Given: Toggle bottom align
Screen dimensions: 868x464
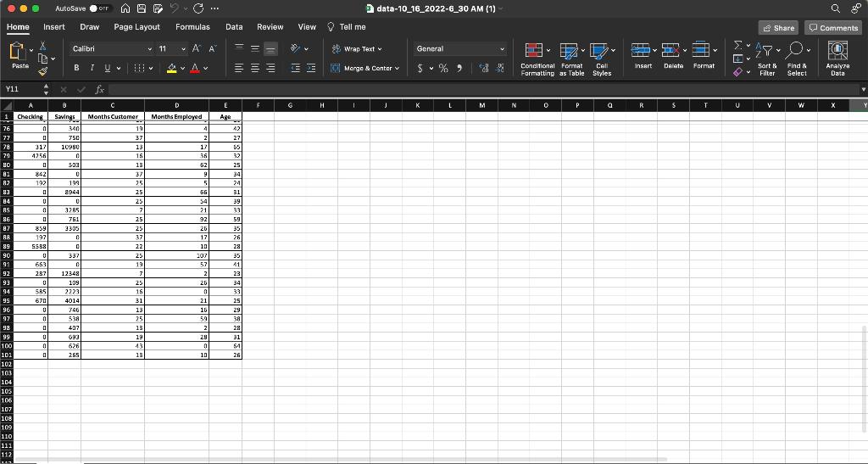Looking at the screenshot, I should tap(270, 48).
